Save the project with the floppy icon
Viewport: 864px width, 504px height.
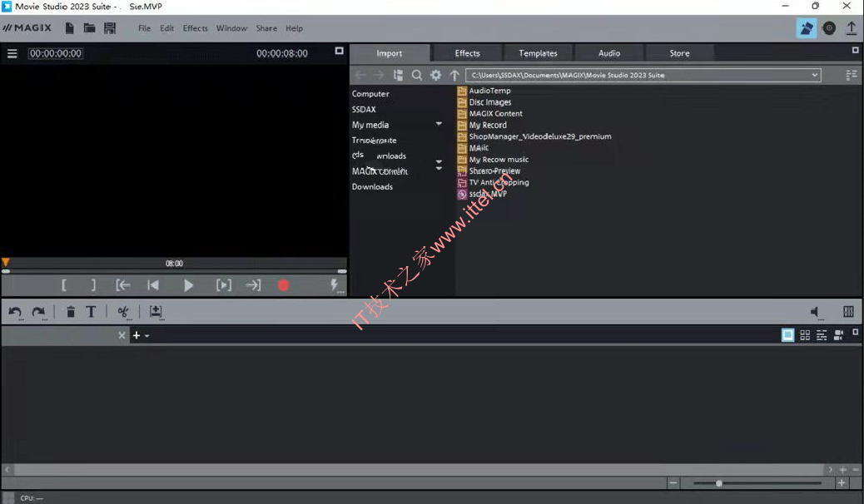[x=110, y=28]
